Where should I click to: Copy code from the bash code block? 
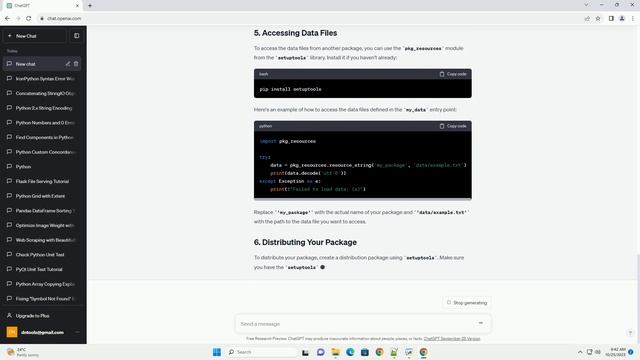[453, 74]
